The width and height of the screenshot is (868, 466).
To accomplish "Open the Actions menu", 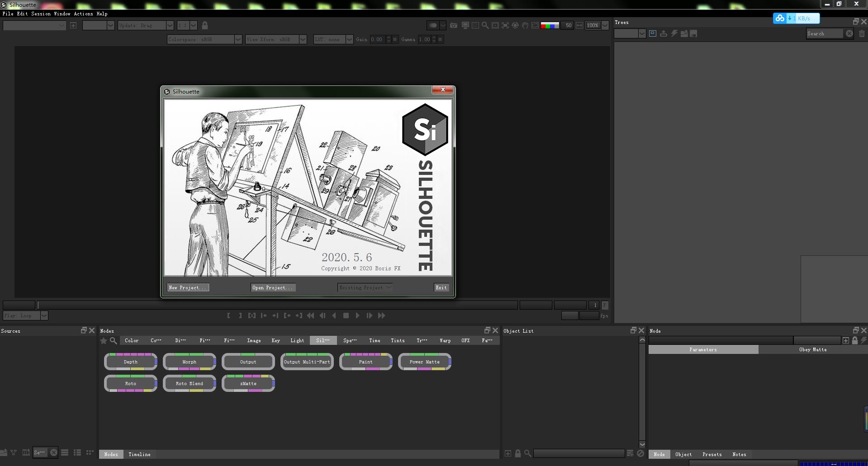I will pyautogui.click(x=83, y=14).
